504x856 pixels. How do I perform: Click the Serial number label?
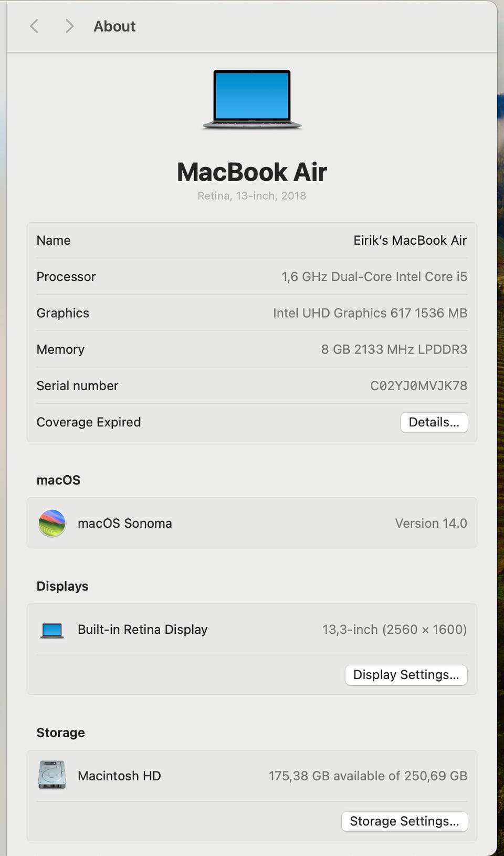coord(78,386)
